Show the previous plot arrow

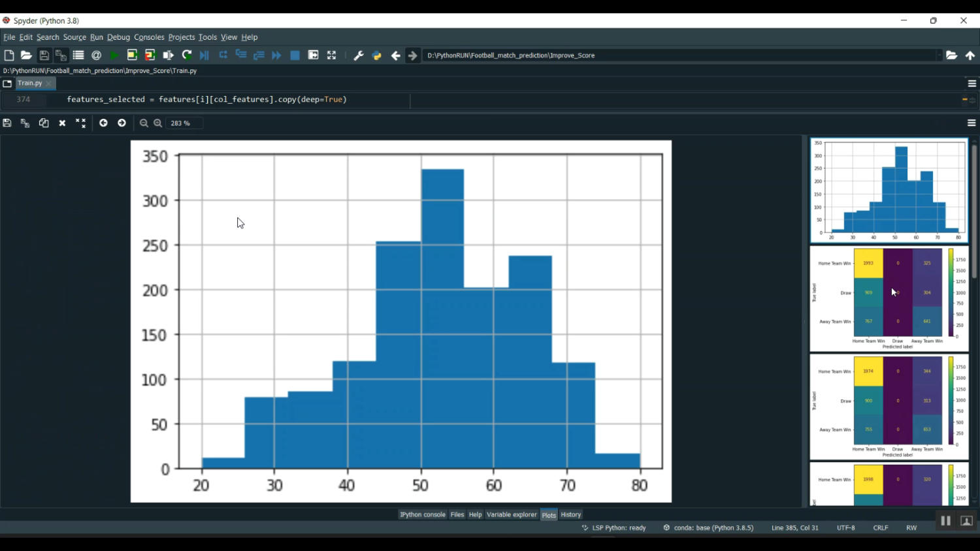coord(103,123)
